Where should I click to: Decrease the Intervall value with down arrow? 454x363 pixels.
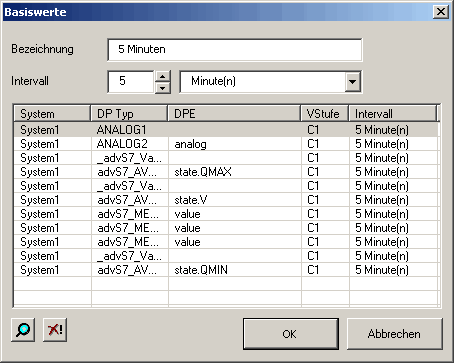coord(163,88)
